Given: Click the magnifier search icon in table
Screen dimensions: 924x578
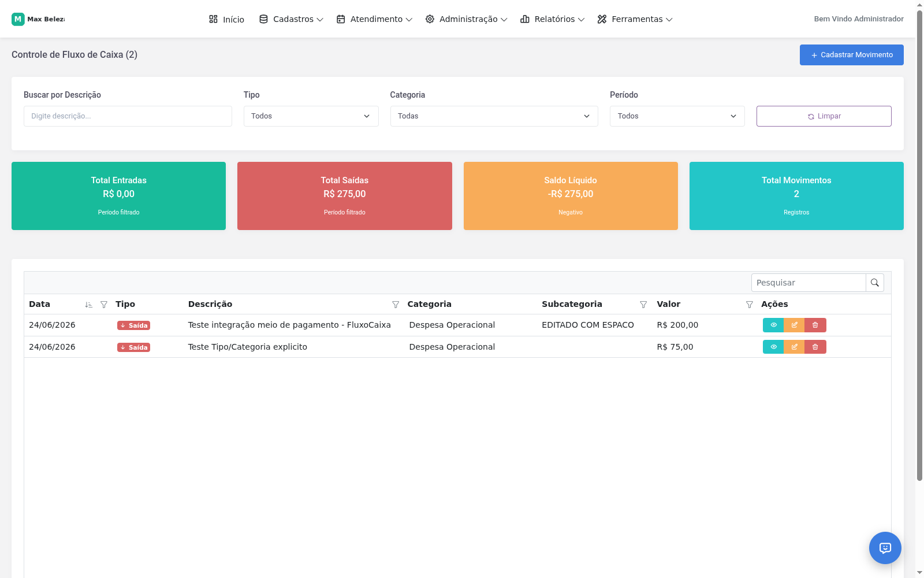Looking at the screenshot, I should point(875,283).
